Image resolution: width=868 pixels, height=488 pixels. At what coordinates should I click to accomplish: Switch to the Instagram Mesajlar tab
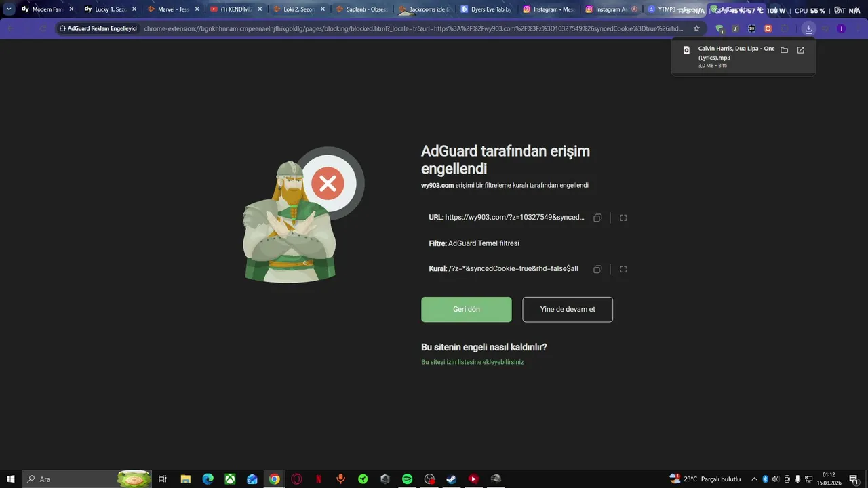tap(549, 9)
